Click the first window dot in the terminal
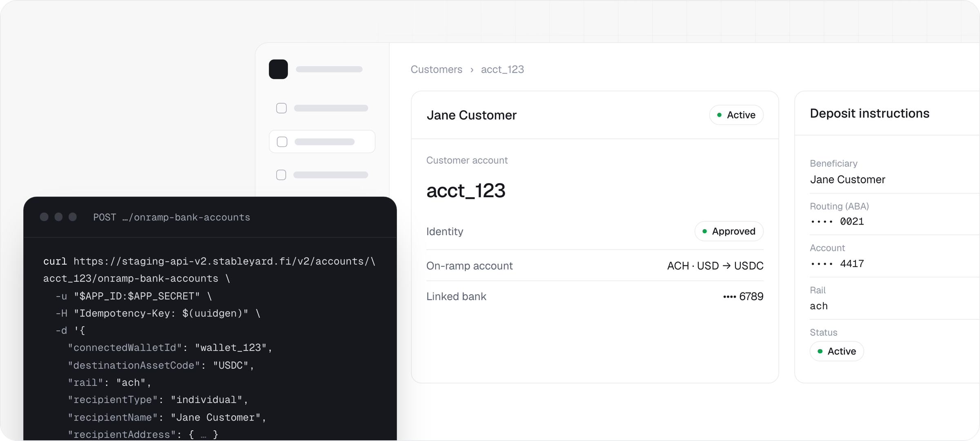The width and height of the screenshot is (980, 441). click(x=44, y=217)
